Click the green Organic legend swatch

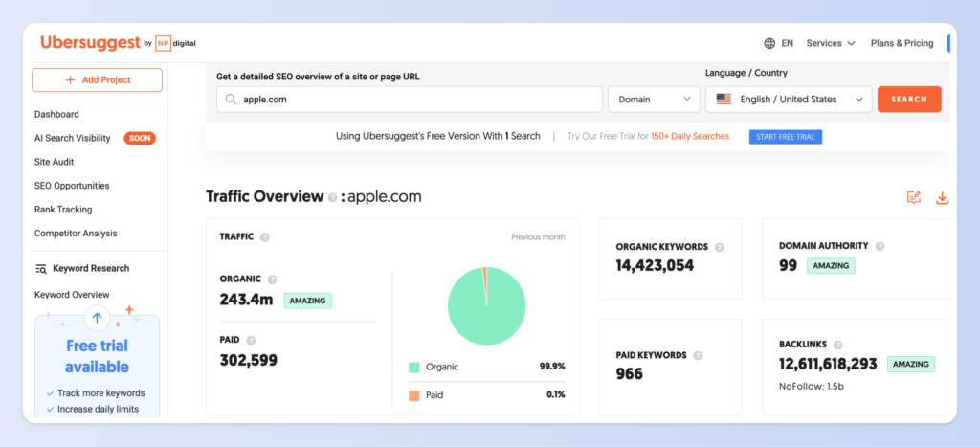[413, 367]
